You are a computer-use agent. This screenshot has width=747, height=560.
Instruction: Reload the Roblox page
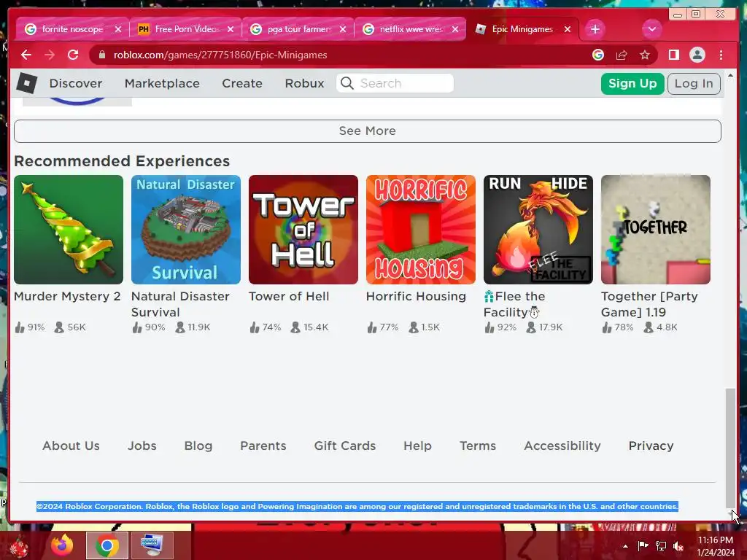(x=73, y=55)
